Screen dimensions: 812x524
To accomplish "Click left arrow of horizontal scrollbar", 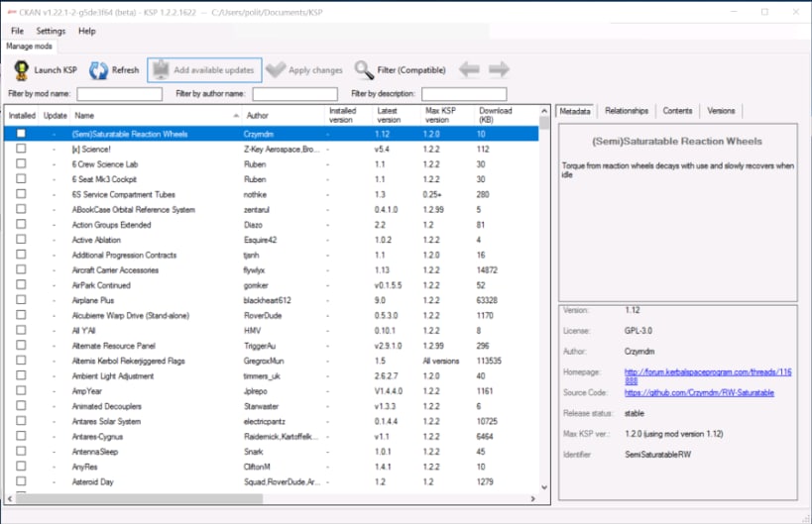I will point(10,498).
